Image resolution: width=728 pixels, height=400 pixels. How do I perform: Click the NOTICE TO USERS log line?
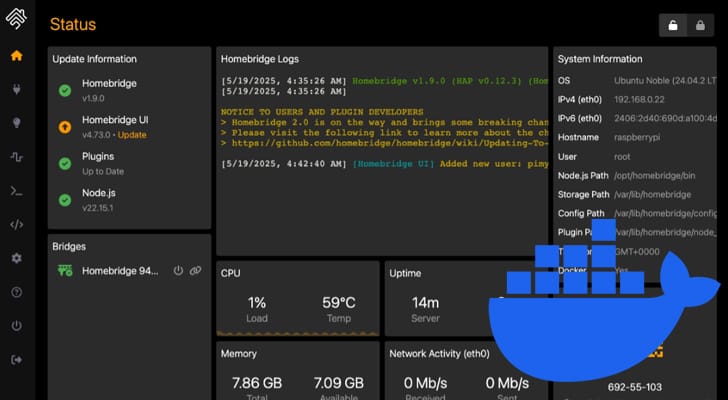(x=322, y=112)
